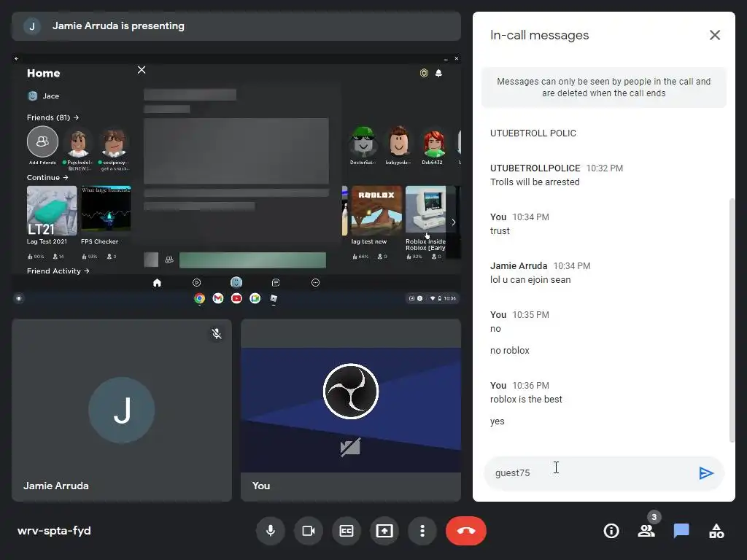747x560 pixels.
Task: Open the activities shapes icon
Action: tap(716, 531)
